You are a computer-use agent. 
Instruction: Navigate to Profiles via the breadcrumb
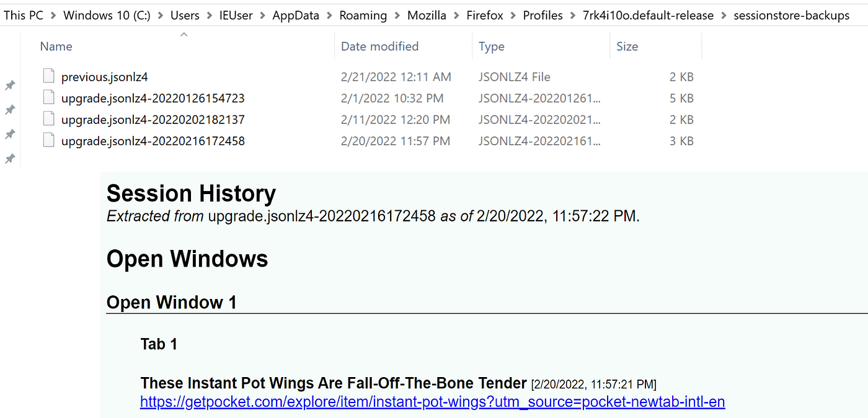542,15
